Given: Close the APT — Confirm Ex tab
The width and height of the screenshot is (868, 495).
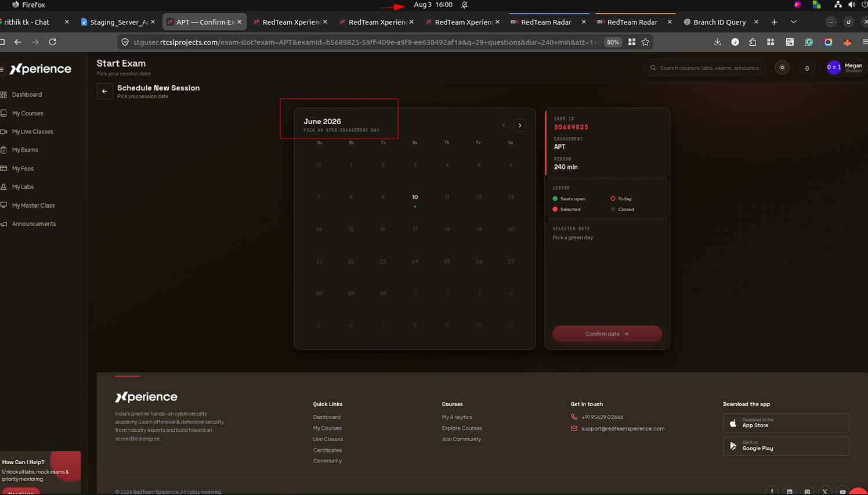Looking at the screenshot, I should [x=239, y=22].
